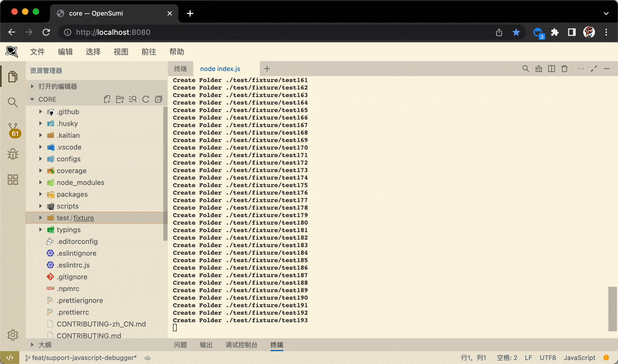Expand the packages folder
This screenshot has width=618, height=364.
[73, 194]
